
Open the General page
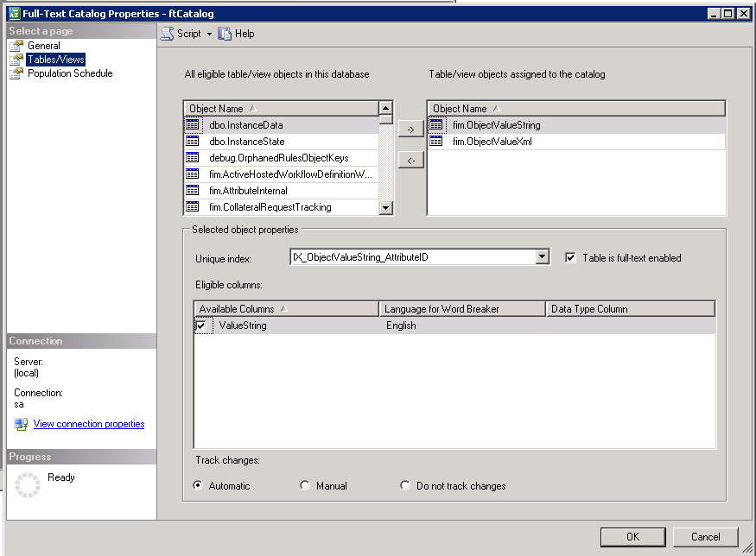[44, 46]
